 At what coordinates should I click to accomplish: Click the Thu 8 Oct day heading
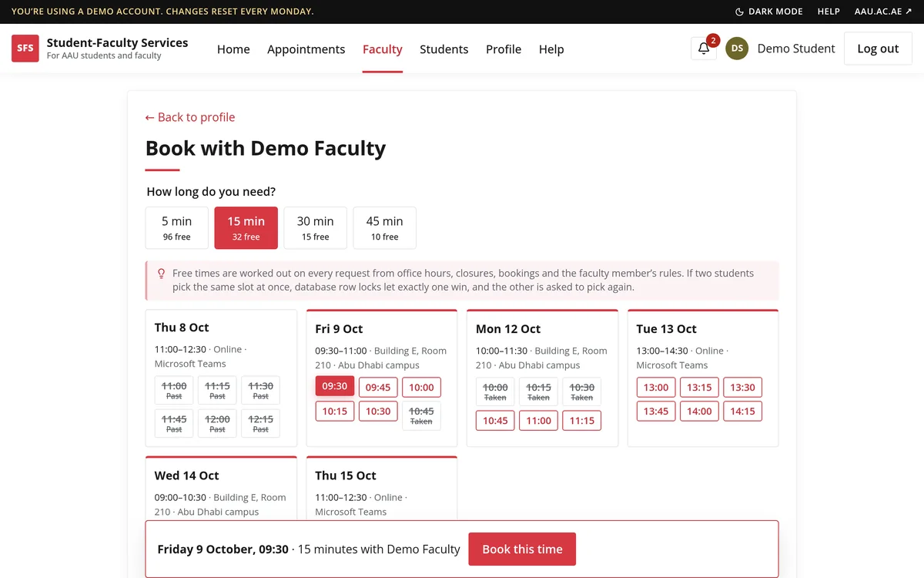(x=182, y=328)
